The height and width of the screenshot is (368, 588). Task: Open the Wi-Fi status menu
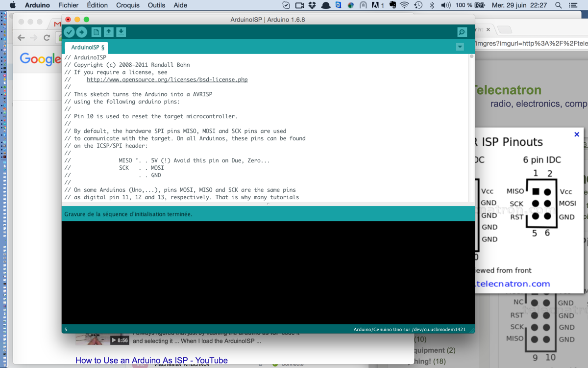click(x=404, y=5)
